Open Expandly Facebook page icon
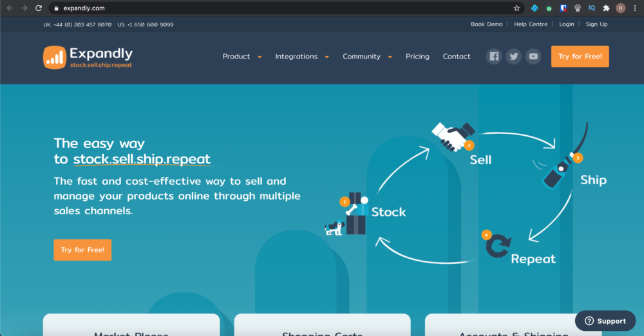Screen dimensions: 644x336 (x=494, y=56)
